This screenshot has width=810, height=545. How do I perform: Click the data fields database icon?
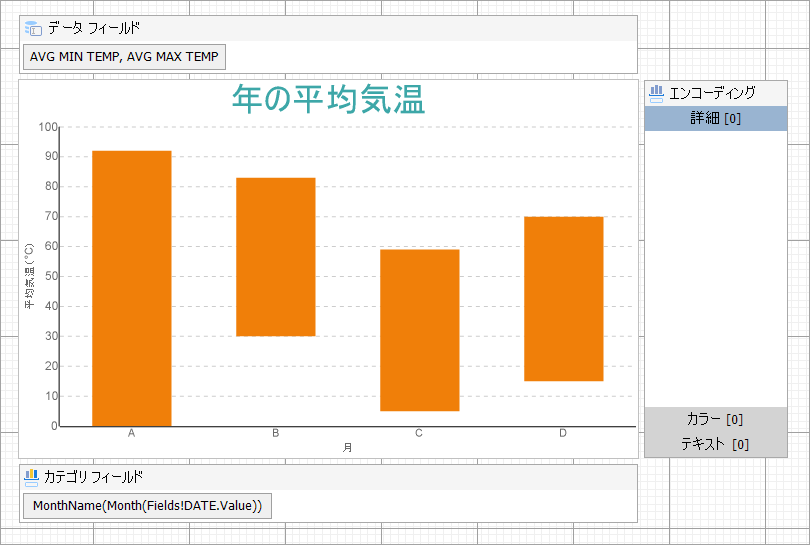coord(32,28)
